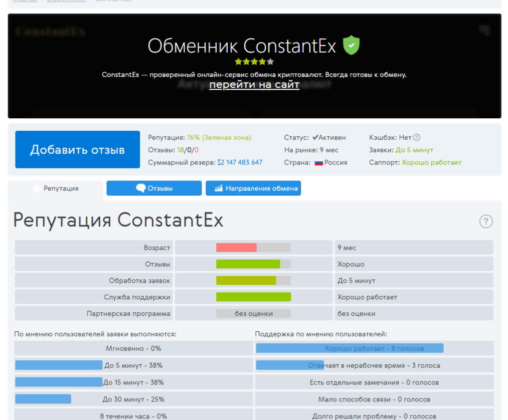Click the без оценки partner program bar
Screen dimensions: 508x420
pyautogui.click(x=254, y=314)
